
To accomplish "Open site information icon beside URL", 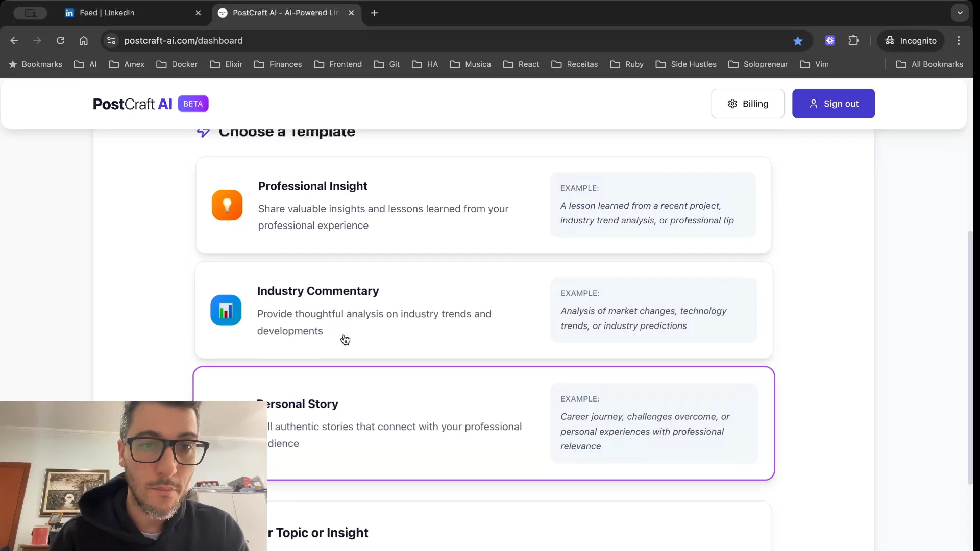I will (x=111, y=40).
